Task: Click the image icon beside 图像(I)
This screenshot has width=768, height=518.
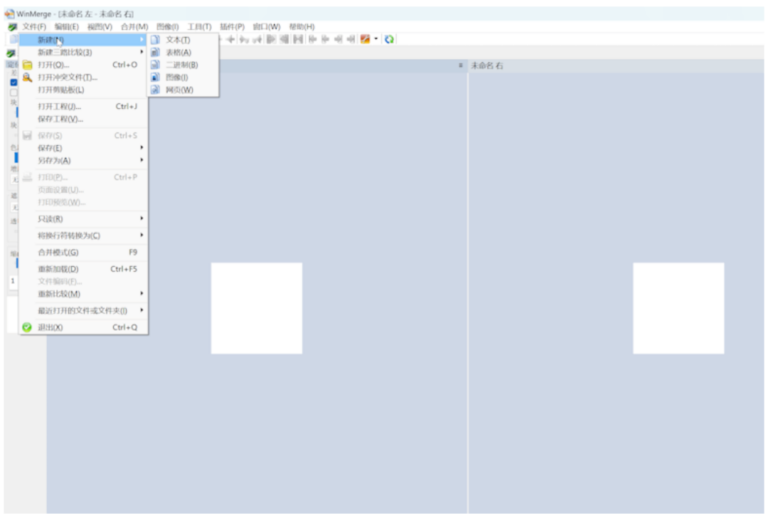Action: (155, 77)
